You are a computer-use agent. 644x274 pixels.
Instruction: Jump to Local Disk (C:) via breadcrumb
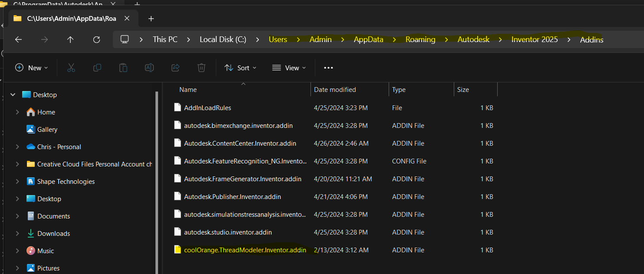coord(222,39)
